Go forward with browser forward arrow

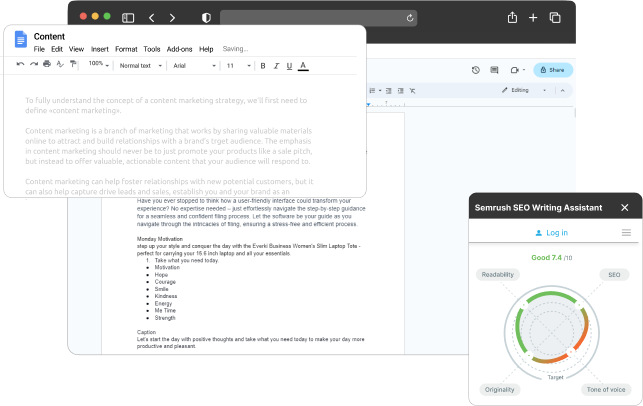pos(172,18)
